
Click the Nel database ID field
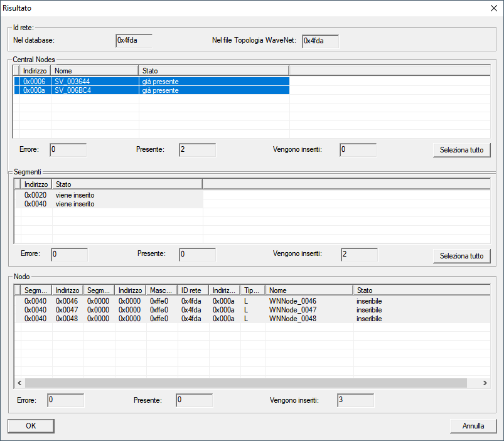click(134, 41)
